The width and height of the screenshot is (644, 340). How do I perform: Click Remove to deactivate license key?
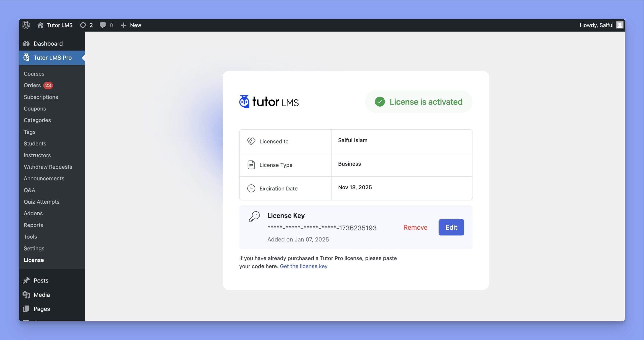415,227
